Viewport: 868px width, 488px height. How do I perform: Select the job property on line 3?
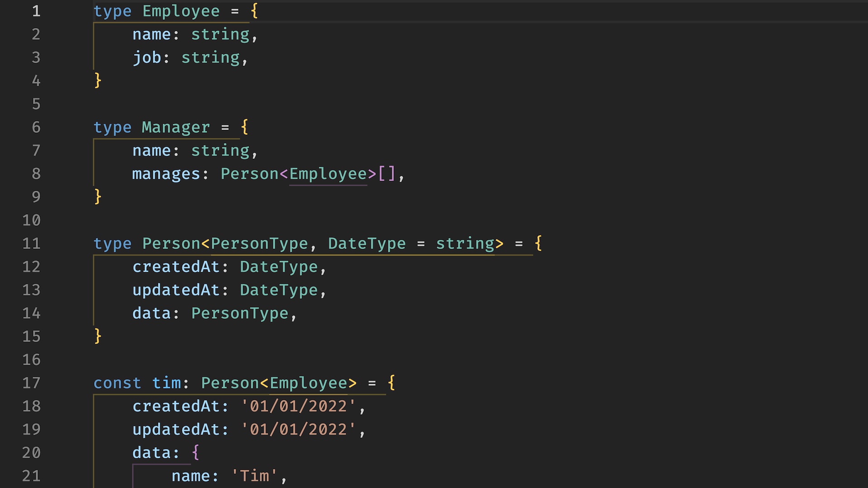(147, 57)
